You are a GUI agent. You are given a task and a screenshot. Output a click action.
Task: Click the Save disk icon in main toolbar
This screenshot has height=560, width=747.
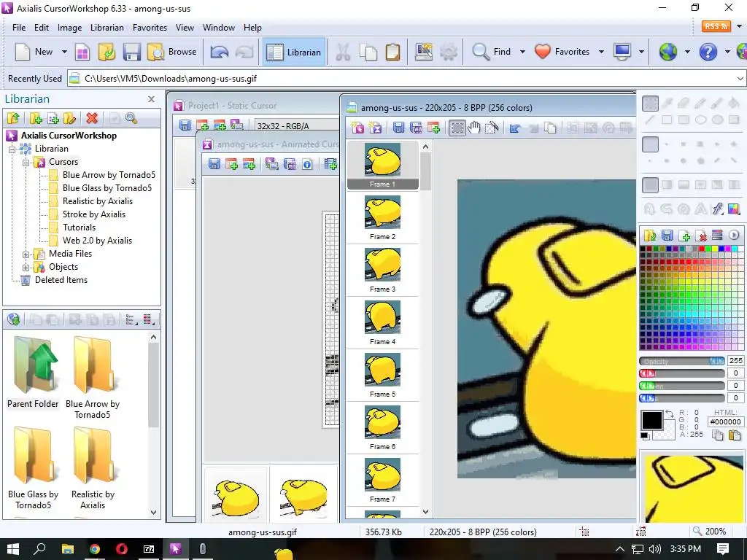point(131,52)
